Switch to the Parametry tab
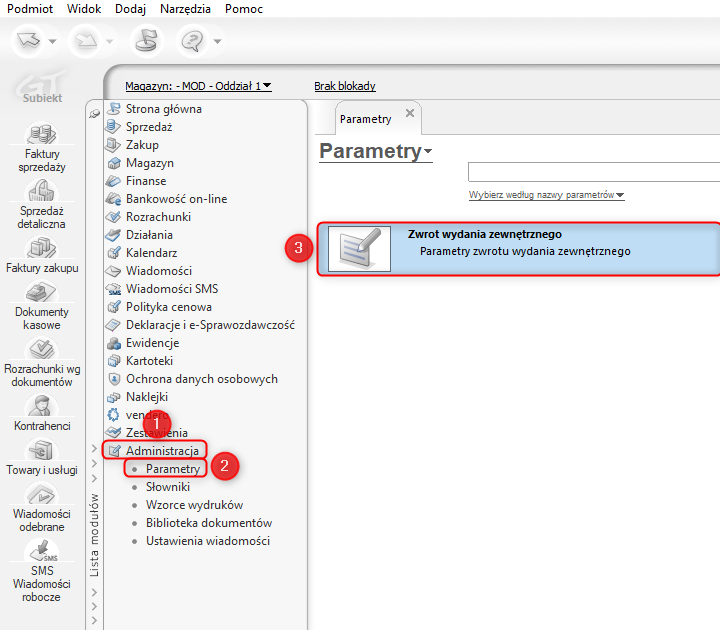The height and width of the screenshot is (630, 720). pyautogui.click(x=366, y=119)
